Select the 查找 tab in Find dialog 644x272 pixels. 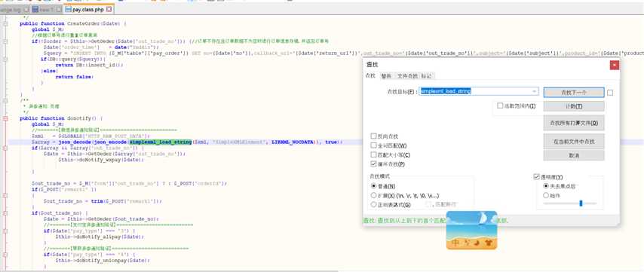tap(370, 76)
